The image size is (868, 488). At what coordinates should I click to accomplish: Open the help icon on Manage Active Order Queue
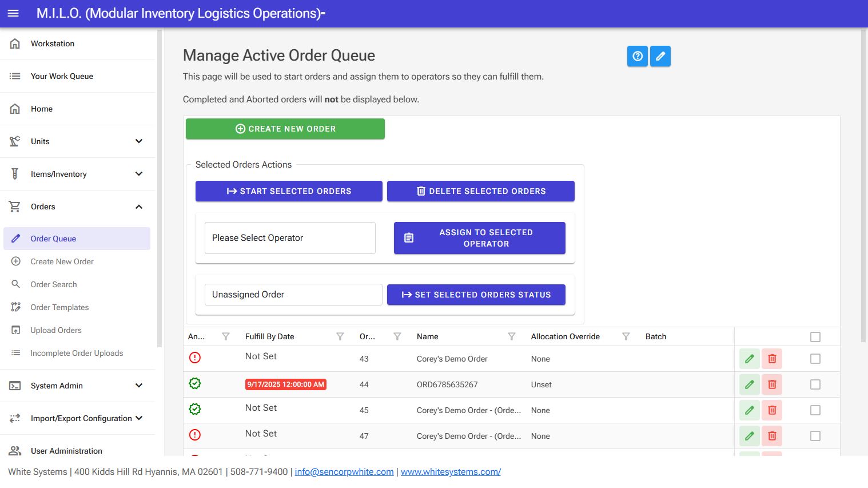pyautogui.click(x=637, y=56)
